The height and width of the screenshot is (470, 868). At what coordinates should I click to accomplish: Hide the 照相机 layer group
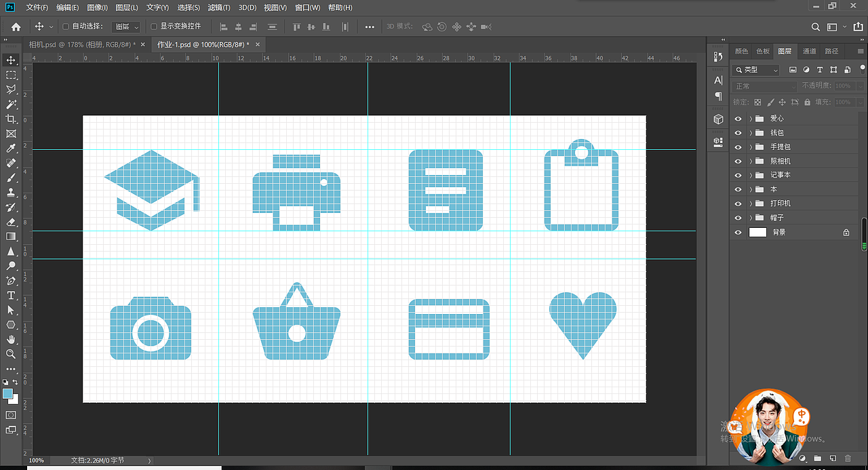tap(738, 161)
